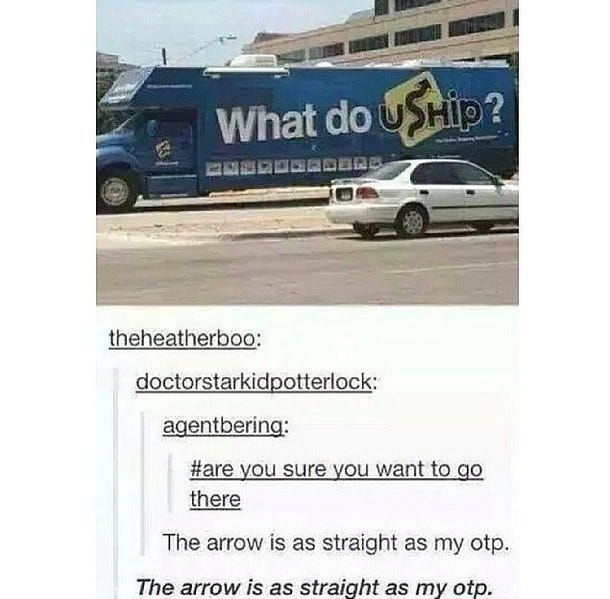
Task: Select the non-italic 'The arrow is as straight' comment
Action: (x=336, y=543)
